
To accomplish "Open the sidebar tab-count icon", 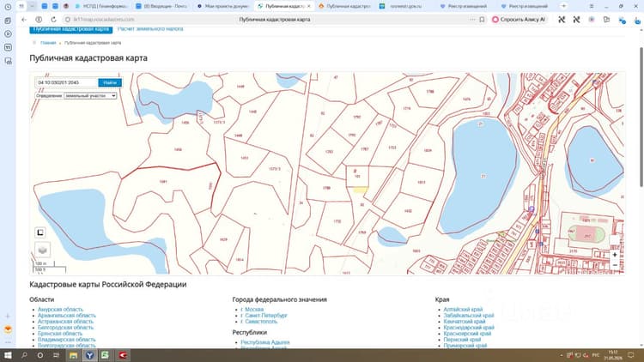I will click(x=8, y=48).
